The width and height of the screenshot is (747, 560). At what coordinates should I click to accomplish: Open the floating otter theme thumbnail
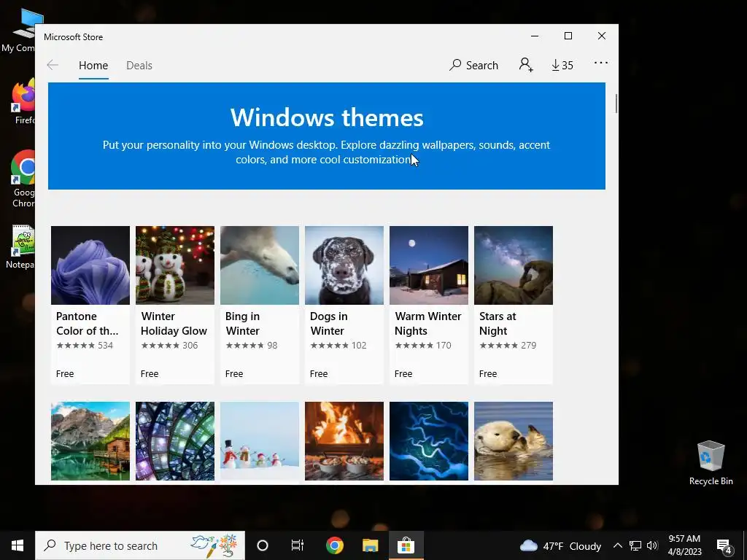514,441
